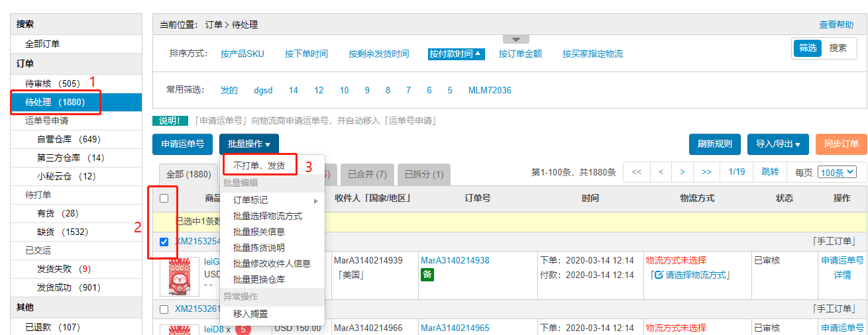Tick the select-all orders checkbox
The width and height of the screenshot is (868, 335).
164,198
